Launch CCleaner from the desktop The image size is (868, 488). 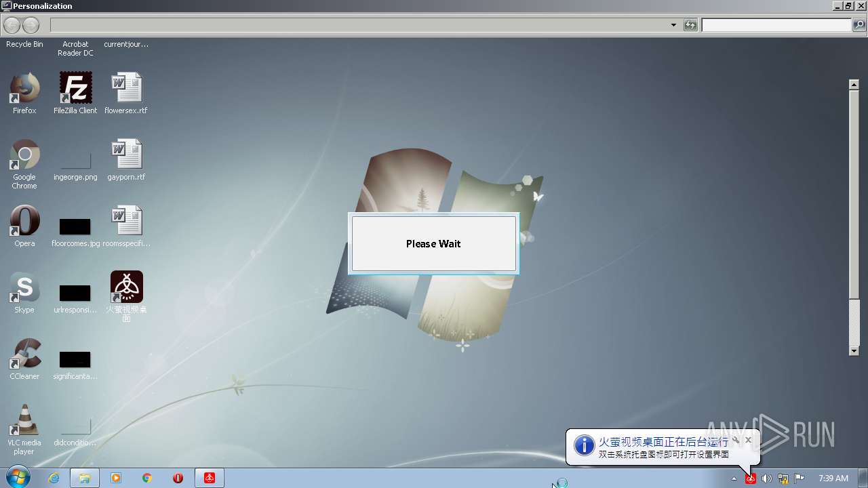tap(24, 359)
